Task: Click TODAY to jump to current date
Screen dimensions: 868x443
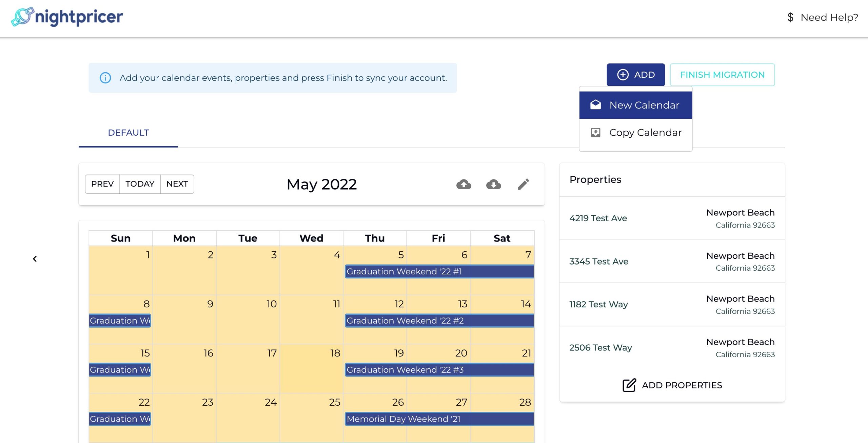Action: coord(139,184)
